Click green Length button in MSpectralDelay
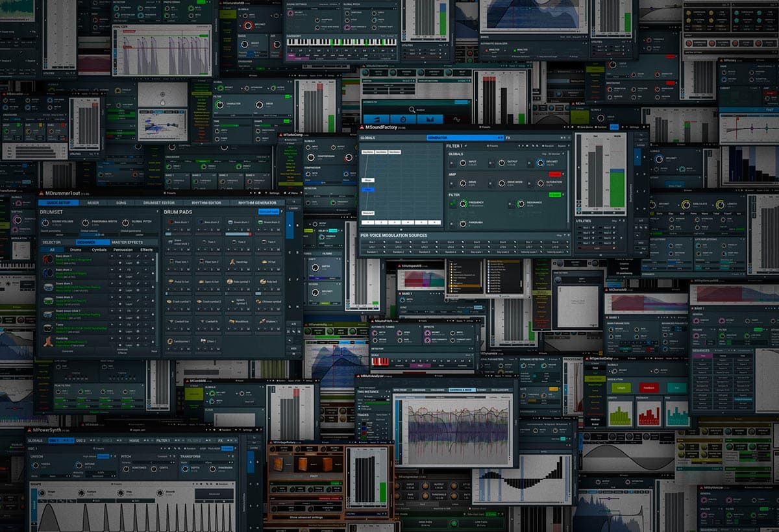The image size is (779, 532). tap(621, 388)
